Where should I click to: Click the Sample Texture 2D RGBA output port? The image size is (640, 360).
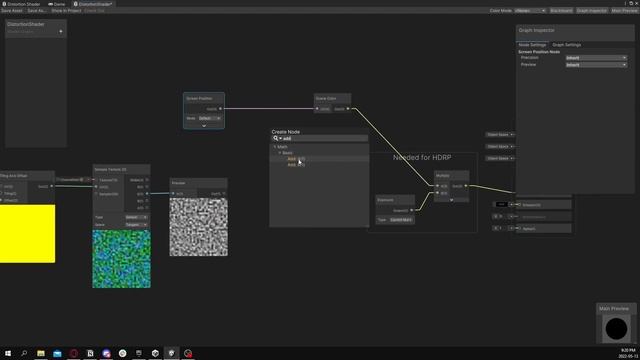point(147,180)
